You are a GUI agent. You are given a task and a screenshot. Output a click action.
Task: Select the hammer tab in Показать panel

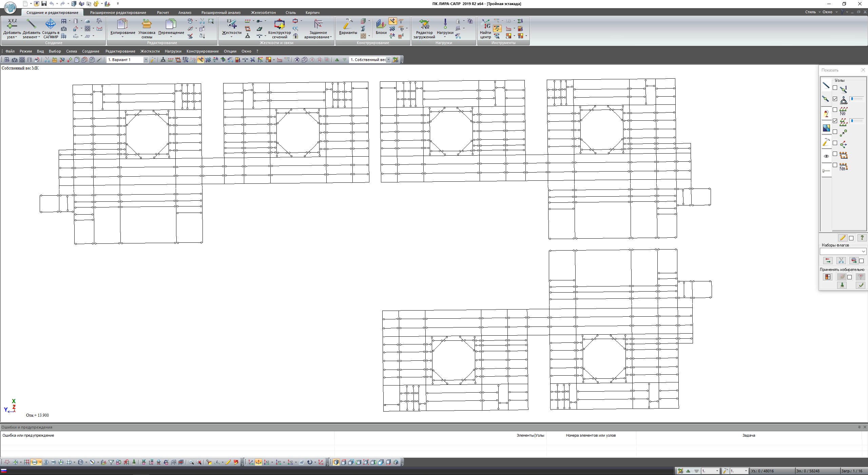click(826, 142)
